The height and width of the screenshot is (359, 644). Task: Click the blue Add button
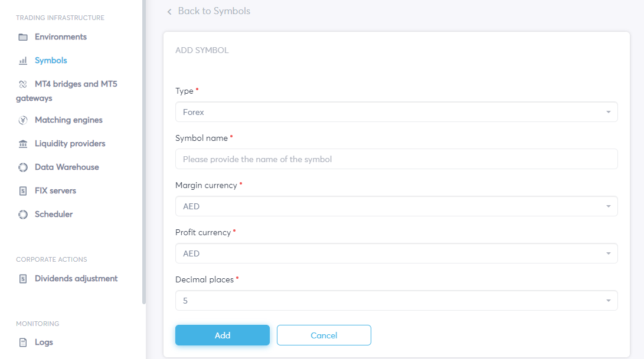[223, 335]
